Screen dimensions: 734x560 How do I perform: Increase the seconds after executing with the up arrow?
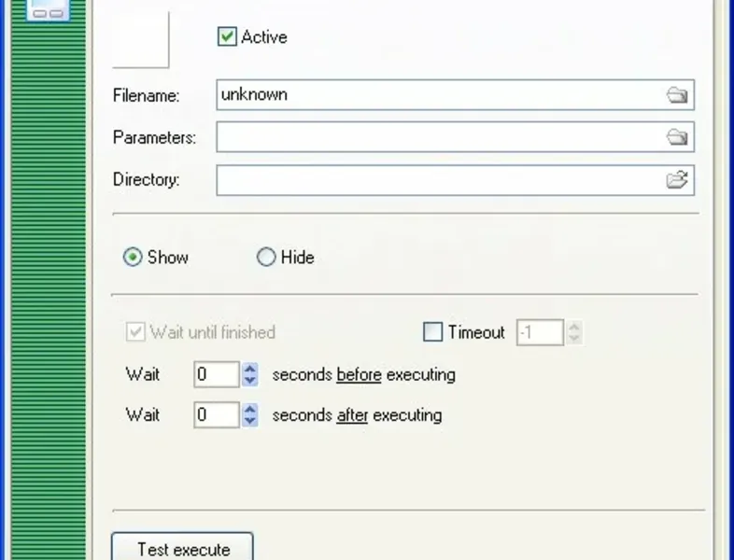[249, 410]
